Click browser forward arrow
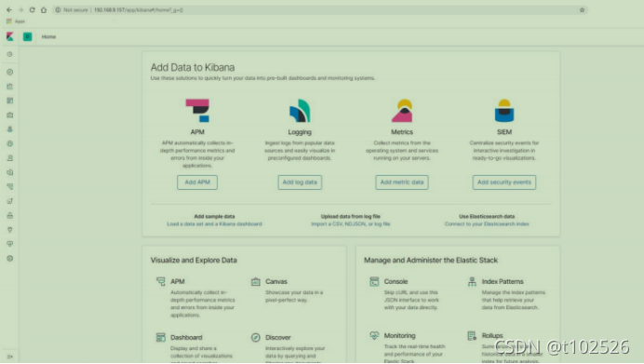 (x=20, y=10)
